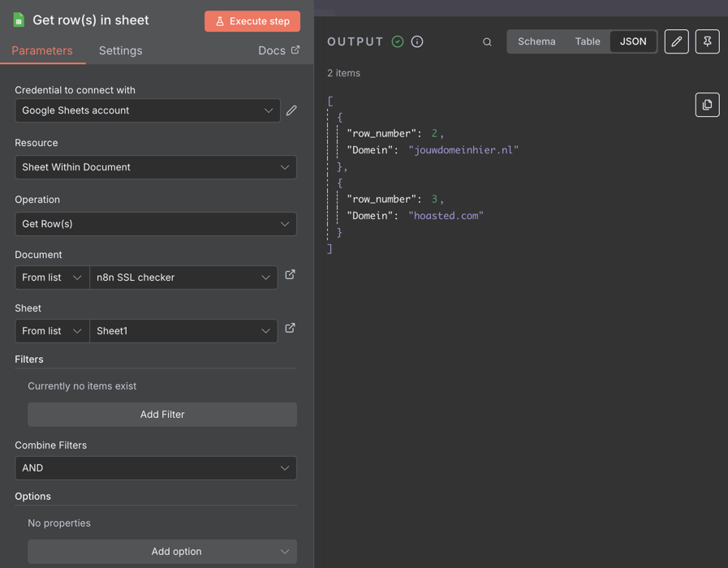
Task: Open the Combine Filters AND dropdown
Action: pyautogui.click(x=156, y=467)
